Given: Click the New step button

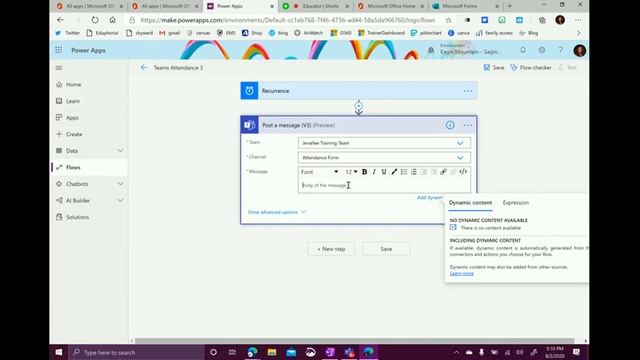Looking at the screenshot, I should 331,249.
